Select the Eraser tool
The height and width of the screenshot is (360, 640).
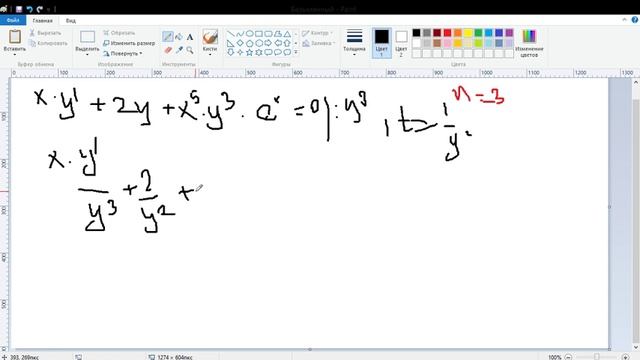[168, 50]
